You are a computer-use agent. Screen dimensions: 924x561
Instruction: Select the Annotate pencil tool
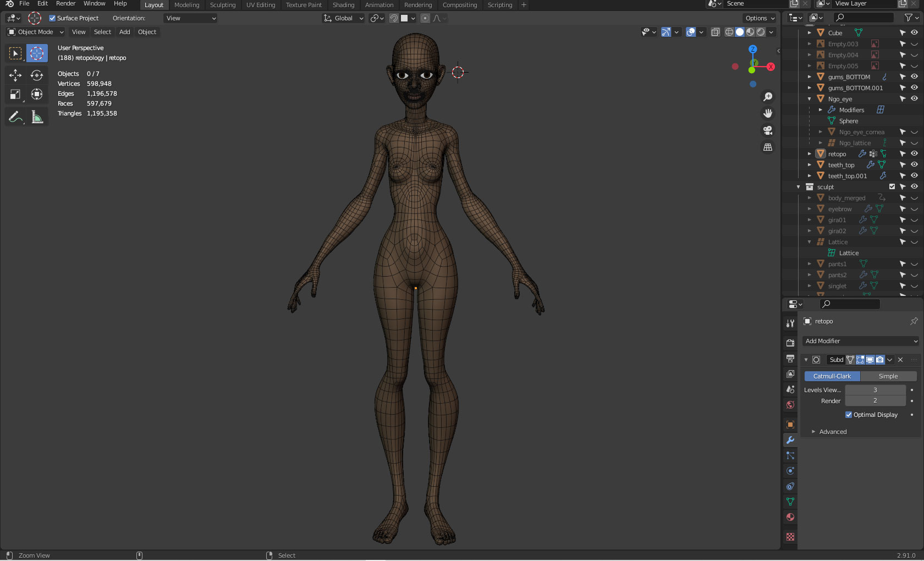click(15, 117)
